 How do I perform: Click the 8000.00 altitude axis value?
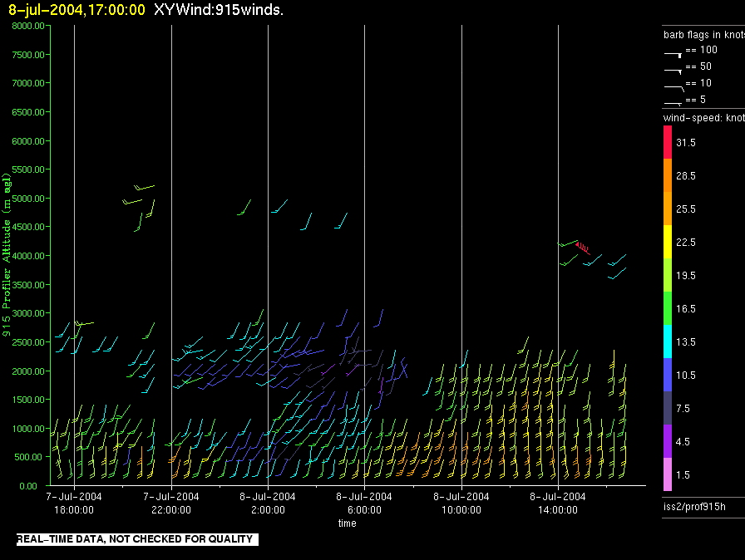(28, 26)
